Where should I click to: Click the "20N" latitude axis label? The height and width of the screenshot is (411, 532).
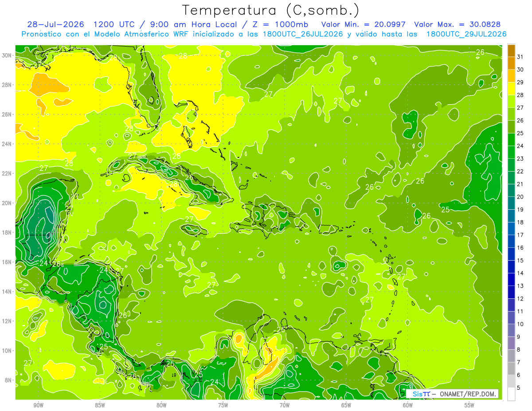[7, 203]
